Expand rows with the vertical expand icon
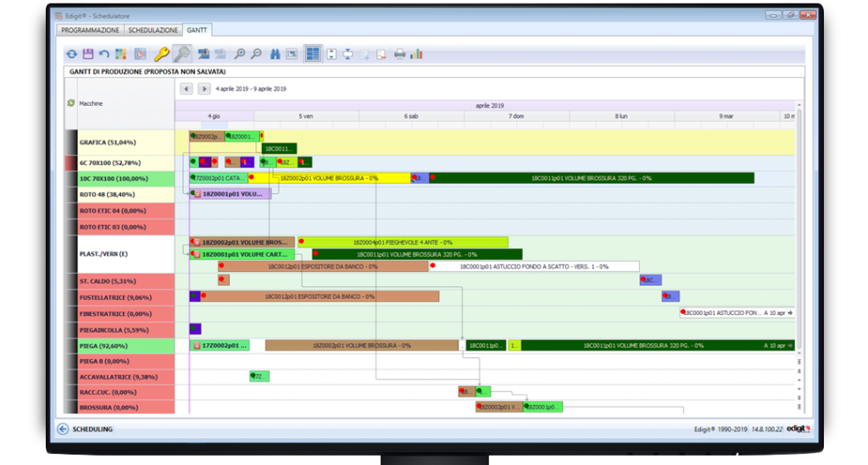The width and height of the screenshot is (868, 465). pyautogui.click(x=331, y=54)
